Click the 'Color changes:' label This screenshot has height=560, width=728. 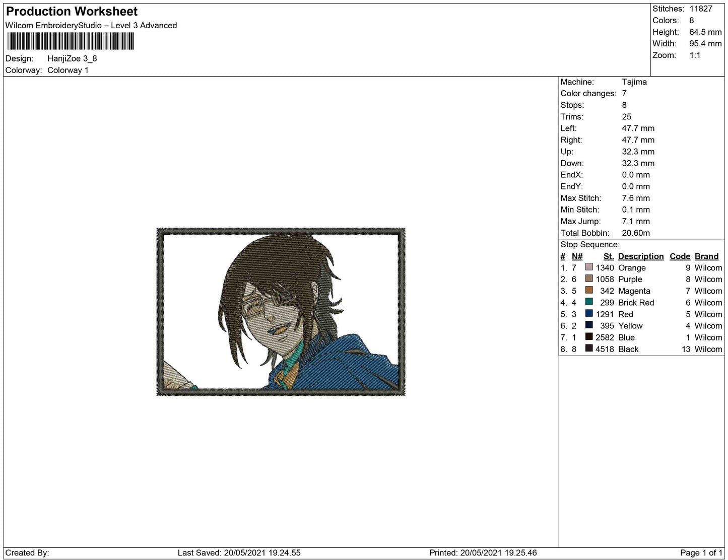[588, 93]
